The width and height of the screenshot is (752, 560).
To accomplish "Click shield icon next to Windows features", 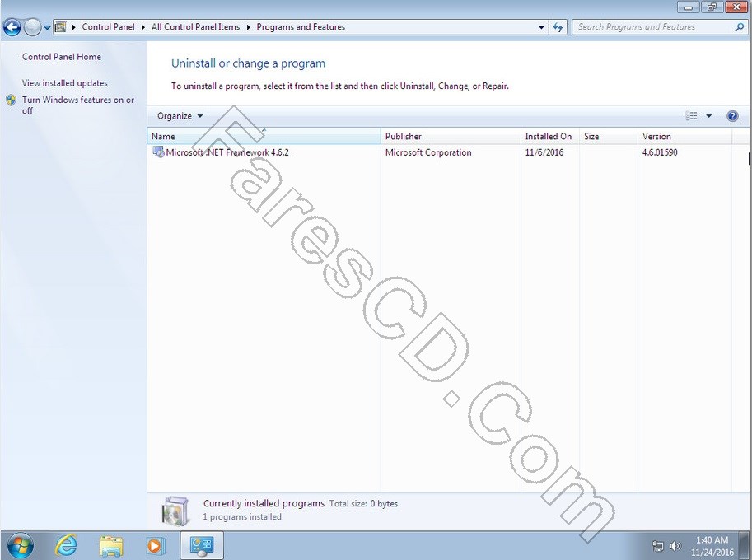I will (11, 100).
